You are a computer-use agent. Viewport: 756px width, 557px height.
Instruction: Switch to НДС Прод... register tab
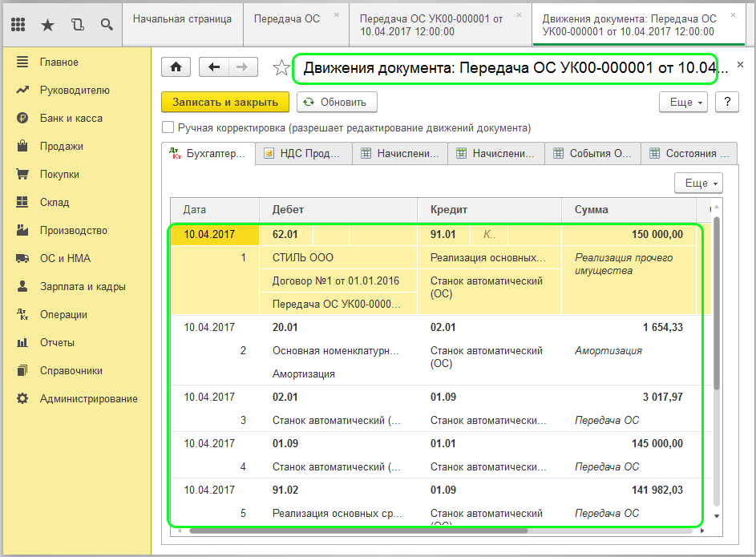pos(303,153)
